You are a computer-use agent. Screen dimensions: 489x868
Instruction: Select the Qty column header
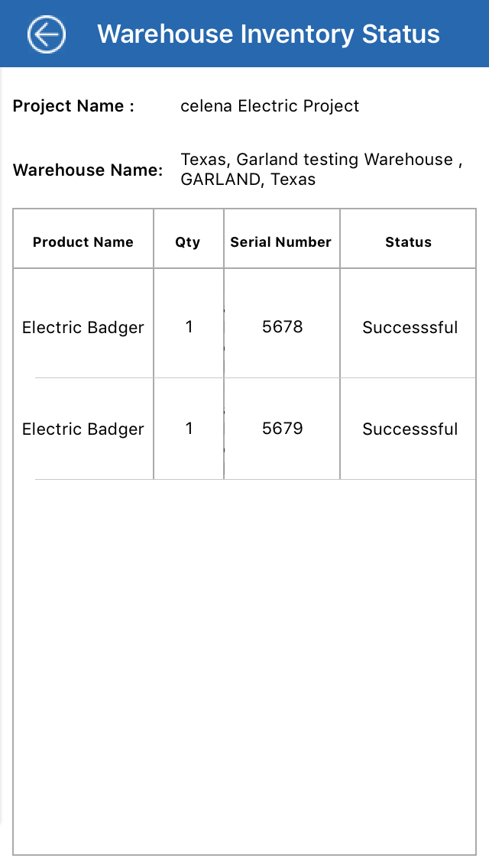point(188,242)
